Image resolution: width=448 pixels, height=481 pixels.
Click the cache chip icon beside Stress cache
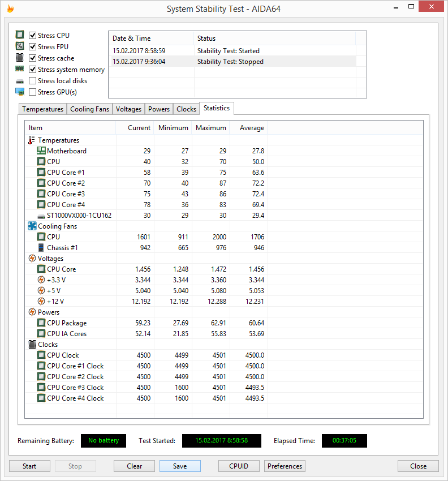(20, 57)
